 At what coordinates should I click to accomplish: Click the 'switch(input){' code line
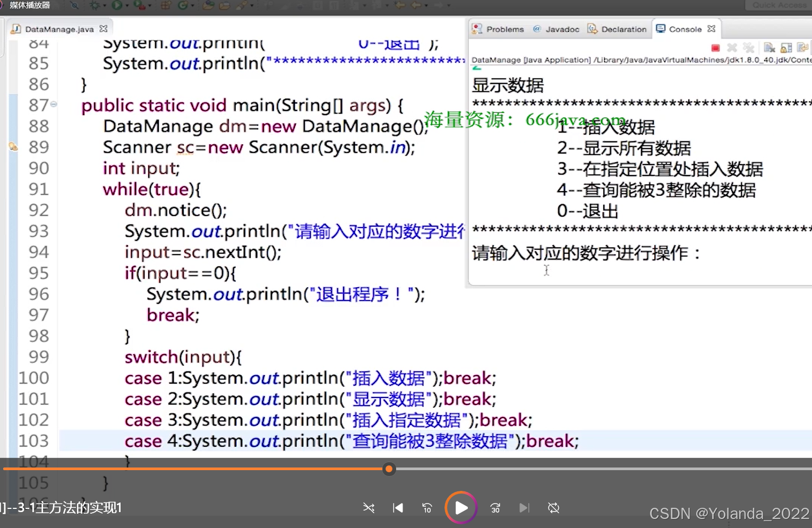pos(183,357)
